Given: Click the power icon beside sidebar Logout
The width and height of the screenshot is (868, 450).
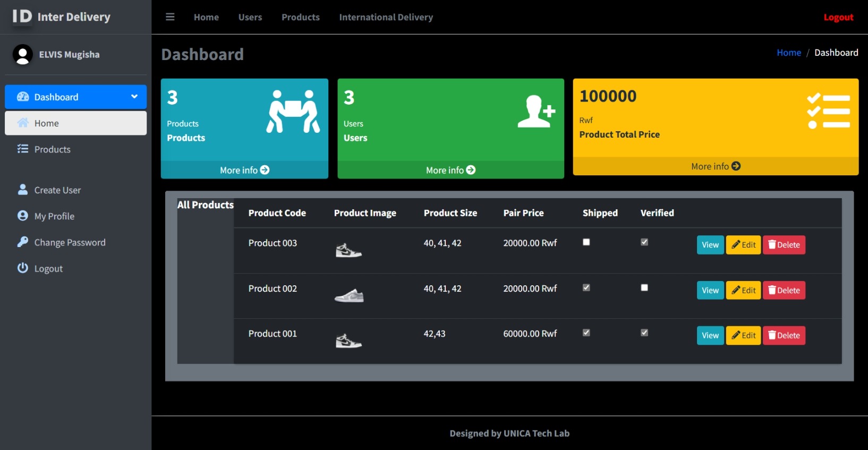Looking at the screenshot, I should pyautogui.click(x=23, y=268).
